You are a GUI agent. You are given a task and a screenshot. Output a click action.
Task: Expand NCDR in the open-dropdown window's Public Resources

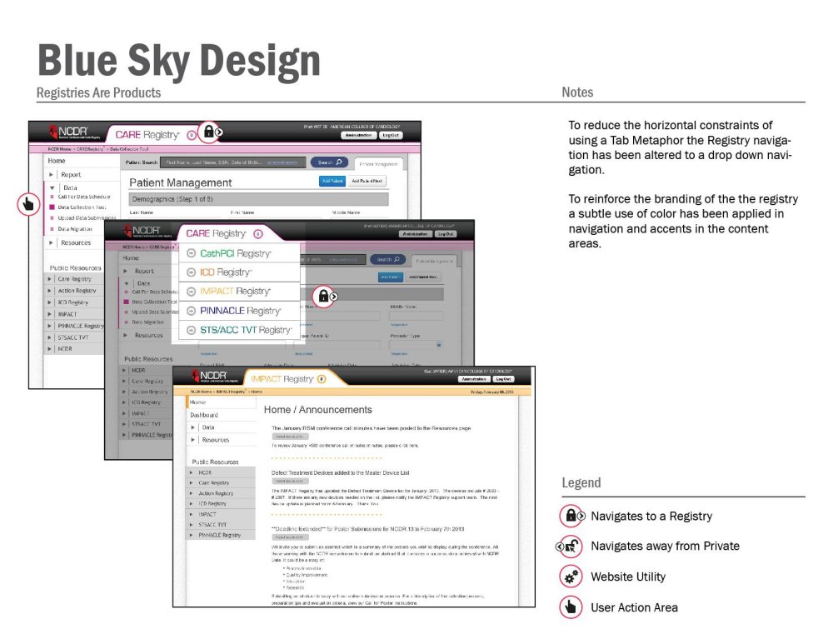click(x=124, y=371)
